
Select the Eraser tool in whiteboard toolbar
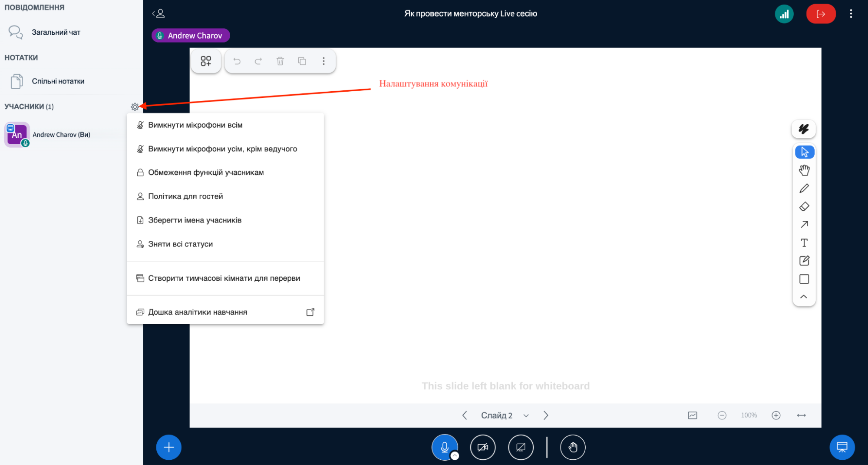click(x=804, y=206)
